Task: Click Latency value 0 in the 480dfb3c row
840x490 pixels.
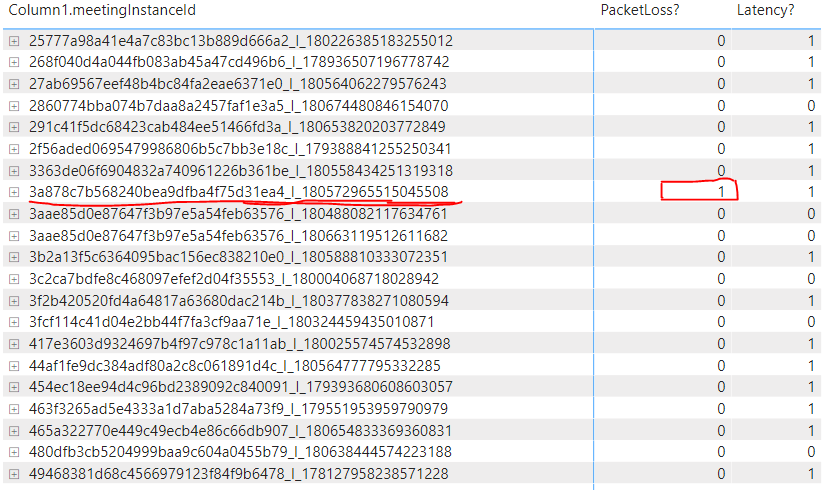Action: pyautogui.click(x=811, y=452)
